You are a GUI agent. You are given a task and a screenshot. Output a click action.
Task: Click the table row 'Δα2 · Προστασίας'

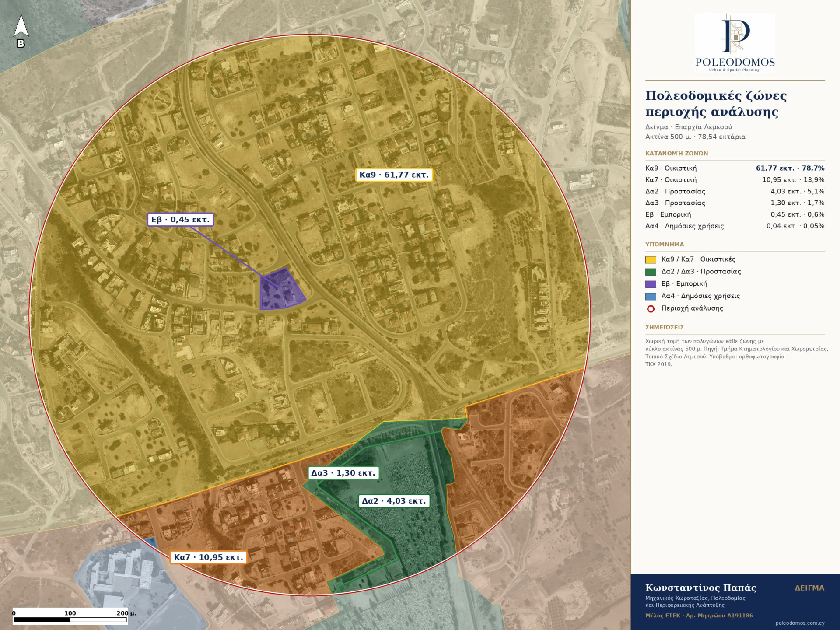(735, 192)
